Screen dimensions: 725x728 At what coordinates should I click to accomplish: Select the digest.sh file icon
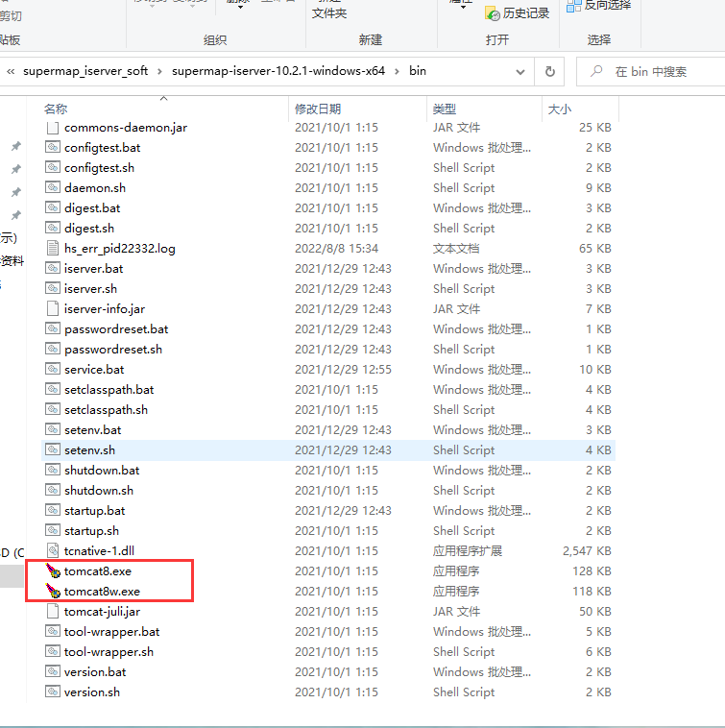click(53, 229)
